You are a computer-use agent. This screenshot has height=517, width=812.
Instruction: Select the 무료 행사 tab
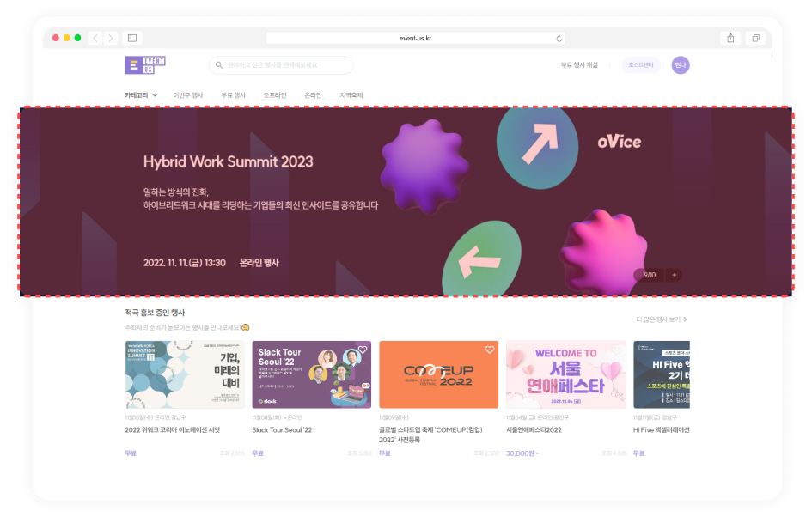coord(233,95)
